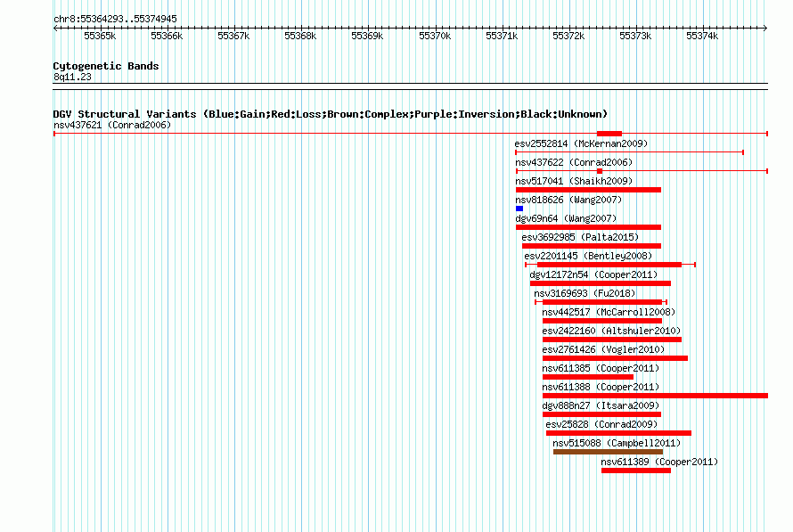Select the dgv12172n54 (Cooper2011) label
793x532 pixels.
click(593, 274)
